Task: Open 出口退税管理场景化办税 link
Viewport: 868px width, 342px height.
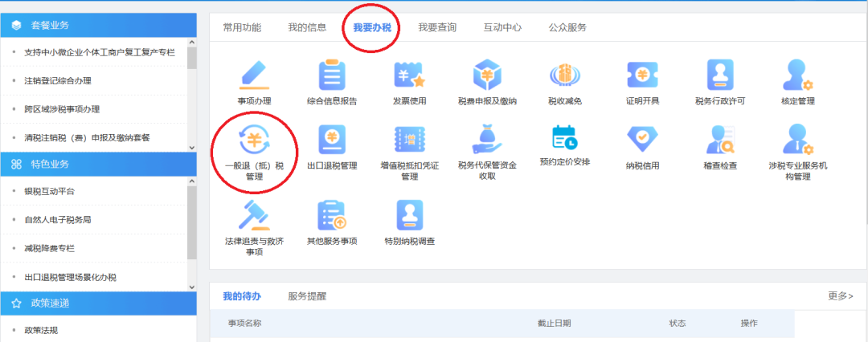Action: (x=70, y=277)
